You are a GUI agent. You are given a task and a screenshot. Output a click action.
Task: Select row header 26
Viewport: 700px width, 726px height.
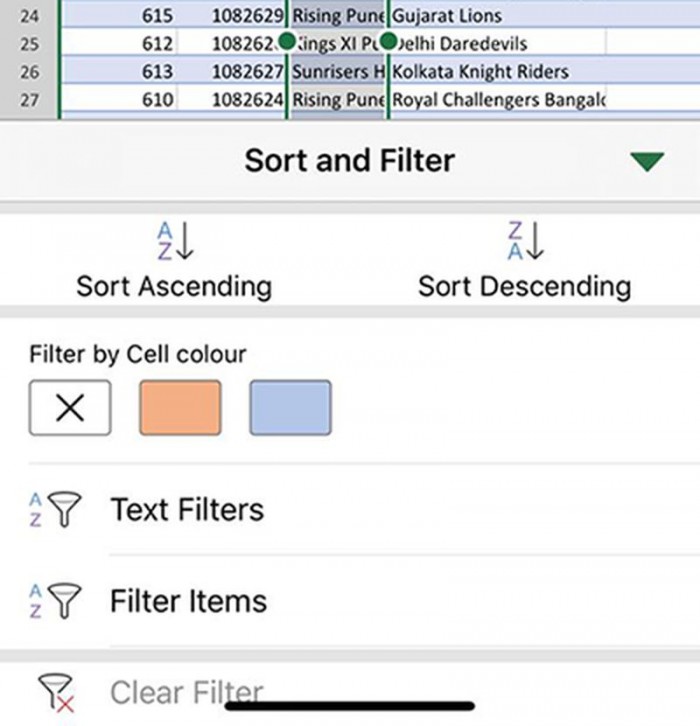point(29,71)
